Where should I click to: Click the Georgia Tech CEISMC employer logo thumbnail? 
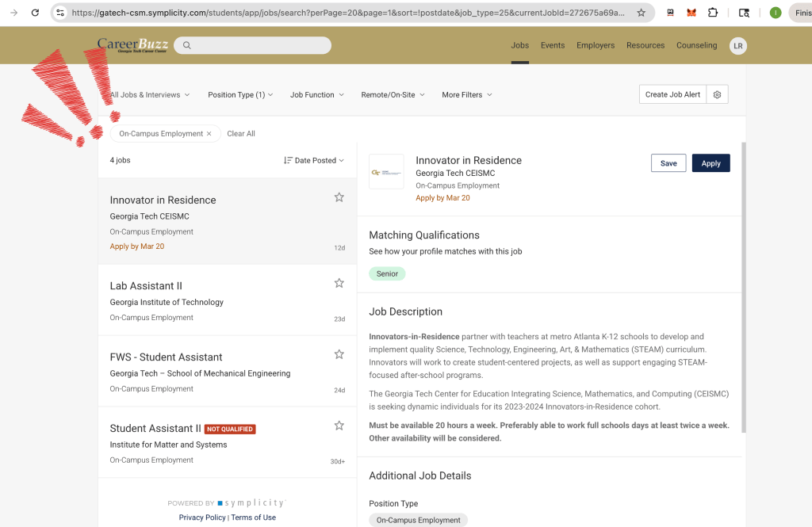(x=386, y=171)
